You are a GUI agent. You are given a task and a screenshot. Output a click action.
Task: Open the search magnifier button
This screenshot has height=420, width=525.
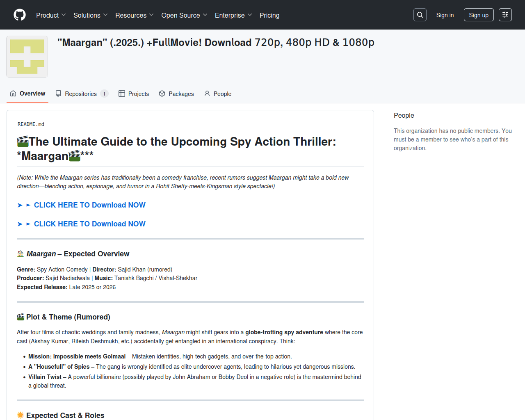pyautogui.click(x=420, y=15)
